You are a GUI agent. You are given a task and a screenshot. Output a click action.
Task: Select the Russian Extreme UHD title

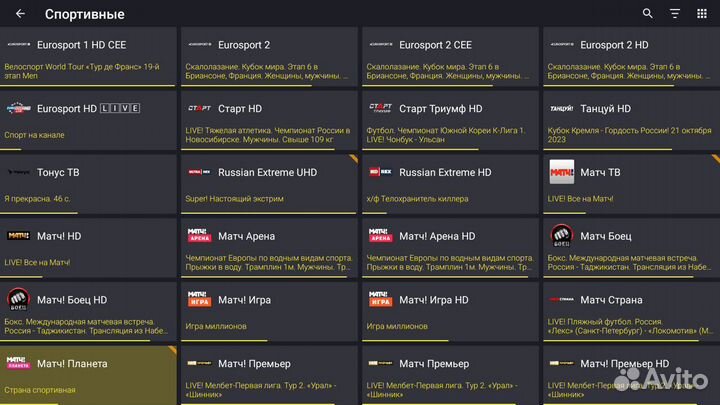pyautogui.click(x=267, y=172)
